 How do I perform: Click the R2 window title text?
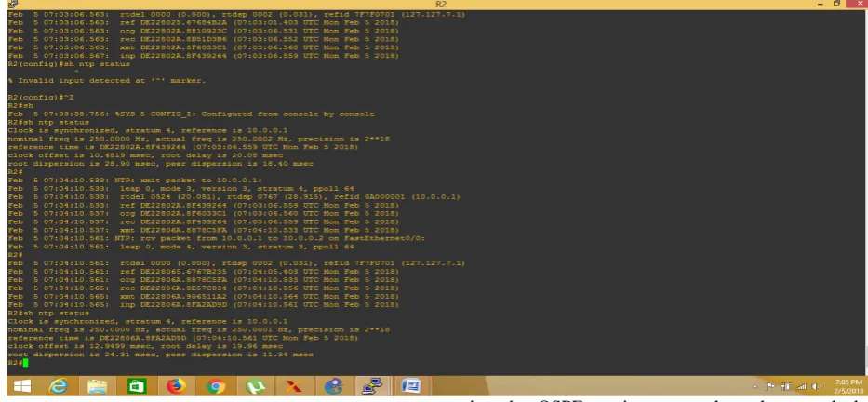click(x=441, y=4)
